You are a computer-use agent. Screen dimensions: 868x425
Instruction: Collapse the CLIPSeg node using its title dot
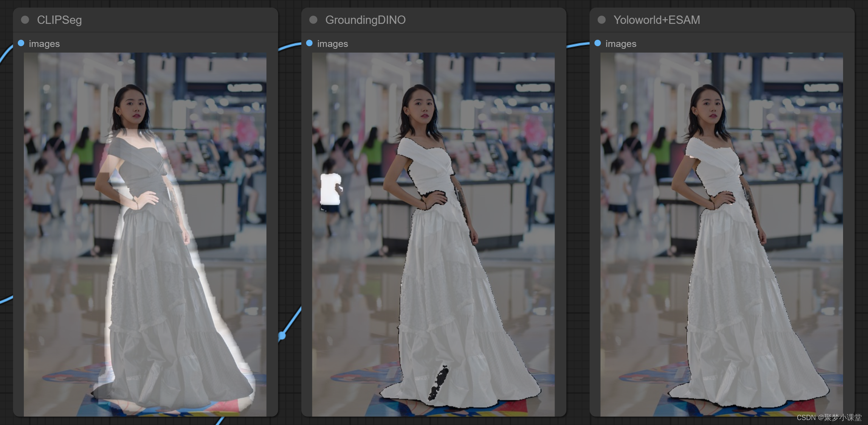point(25,20)
